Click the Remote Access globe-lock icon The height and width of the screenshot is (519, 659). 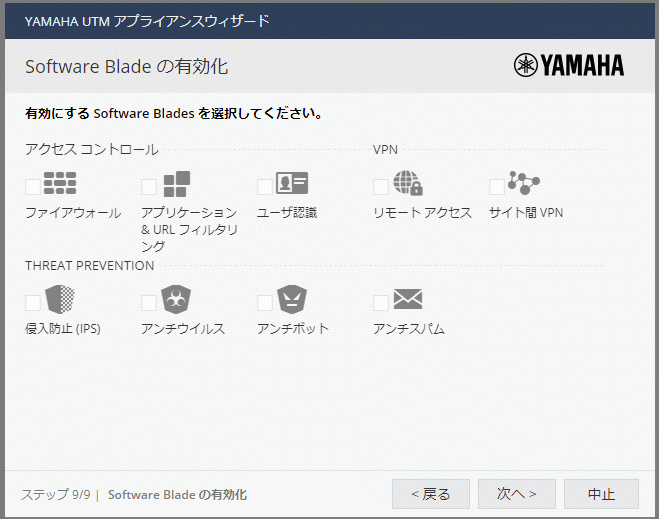(408, 183)
